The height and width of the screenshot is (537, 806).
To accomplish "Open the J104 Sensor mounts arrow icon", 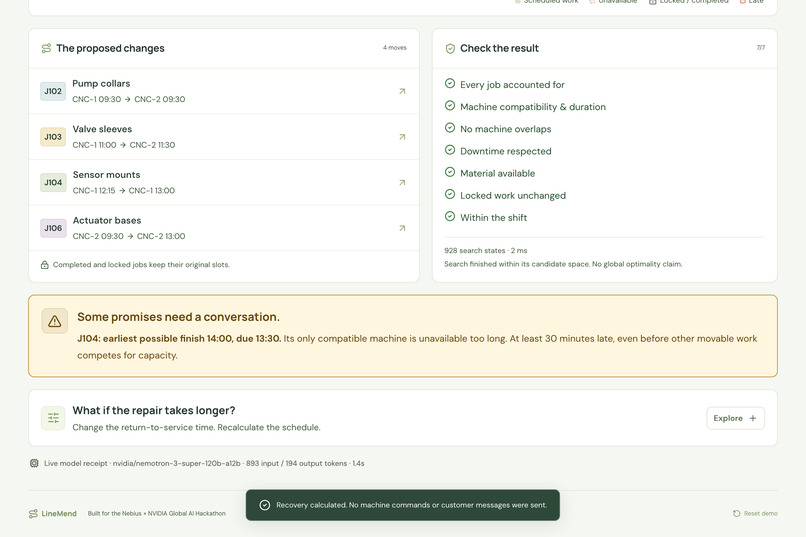I will (402, 182).
